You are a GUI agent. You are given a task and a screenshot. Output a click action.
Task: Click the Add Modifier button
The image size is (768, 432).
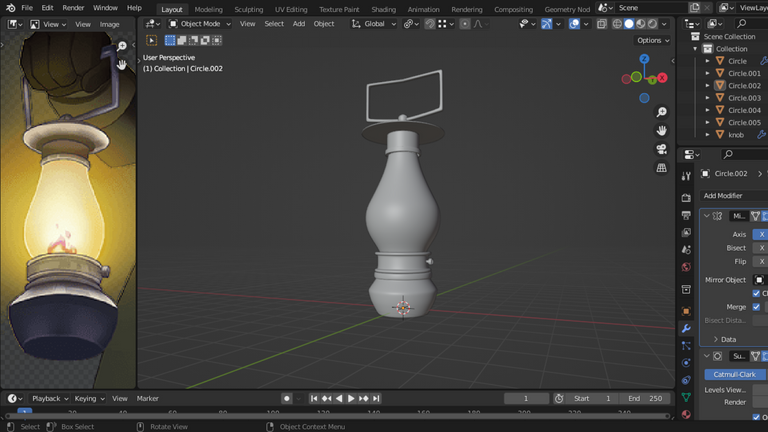pyautogui.click(x=734, y=195)
